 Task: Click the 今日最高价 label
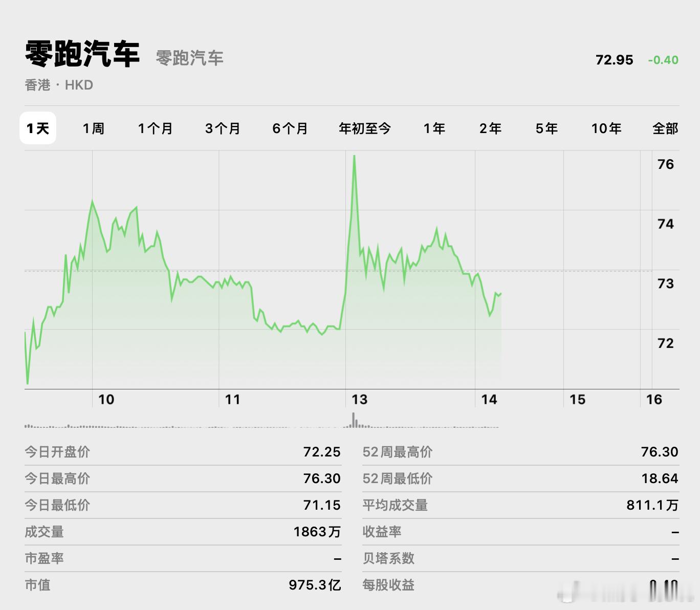click(57, 478)
